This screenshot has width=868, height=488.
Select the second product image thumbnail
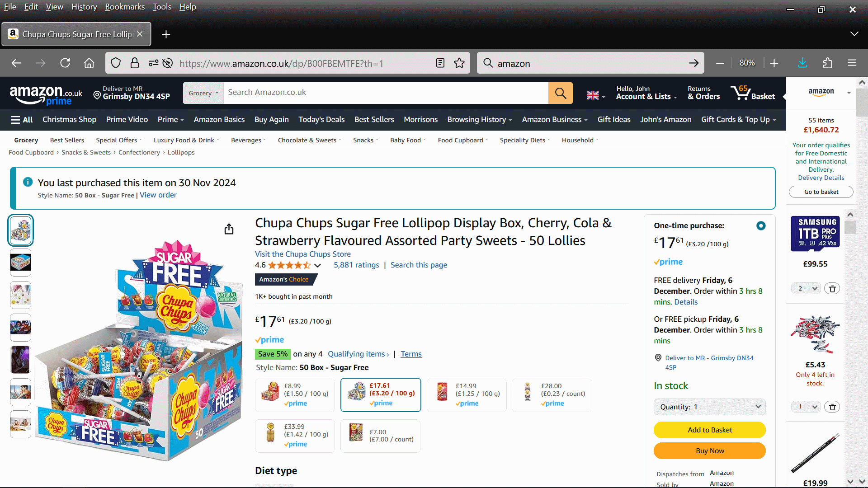tap(21, 263)
